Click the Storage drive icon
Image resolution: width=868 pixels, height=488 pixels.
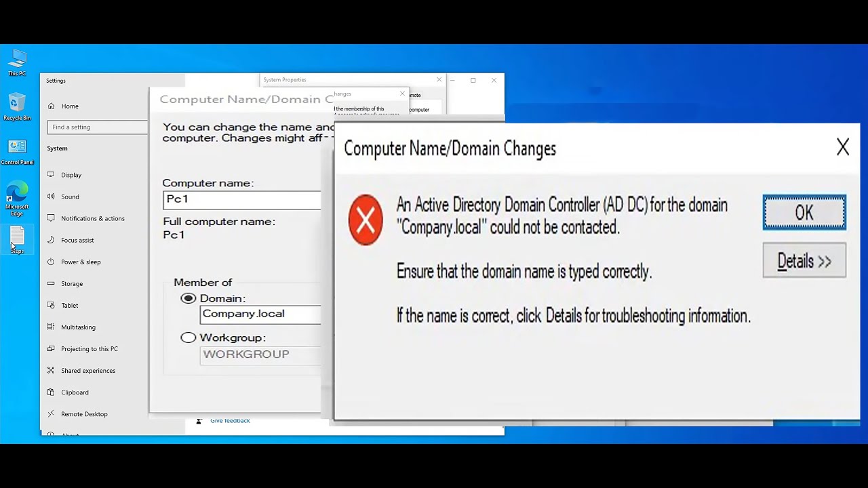coord(51,283)
